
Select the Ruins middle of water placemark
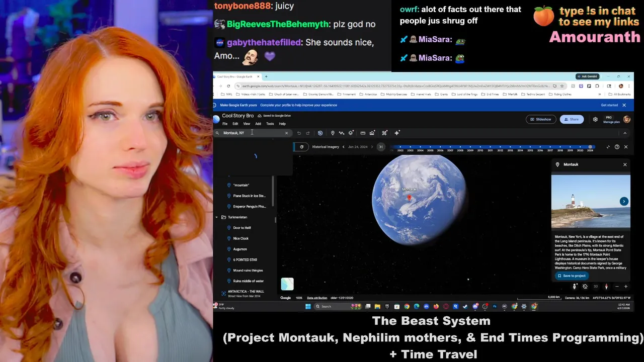pyautogui.click(x=248, y=281)
